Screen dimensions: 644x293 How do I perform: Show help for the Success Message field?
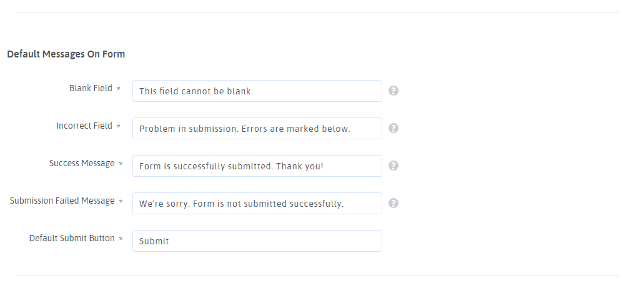click(394, 166)
